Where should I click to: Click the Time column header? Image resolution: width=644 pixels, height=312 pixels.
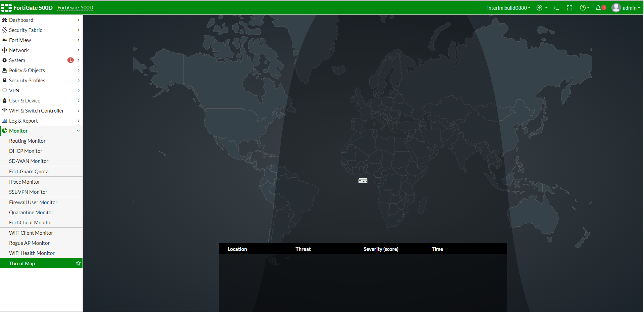(x=437, y=249)
